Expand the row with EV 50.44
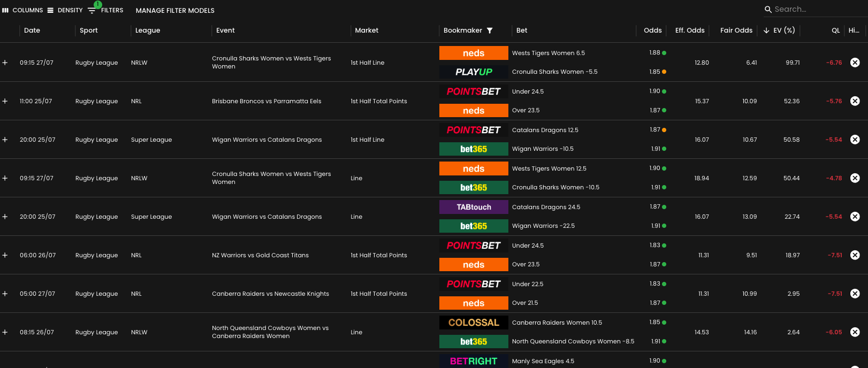Viewport: 868px width, 368px height. (x=5, y=178)
